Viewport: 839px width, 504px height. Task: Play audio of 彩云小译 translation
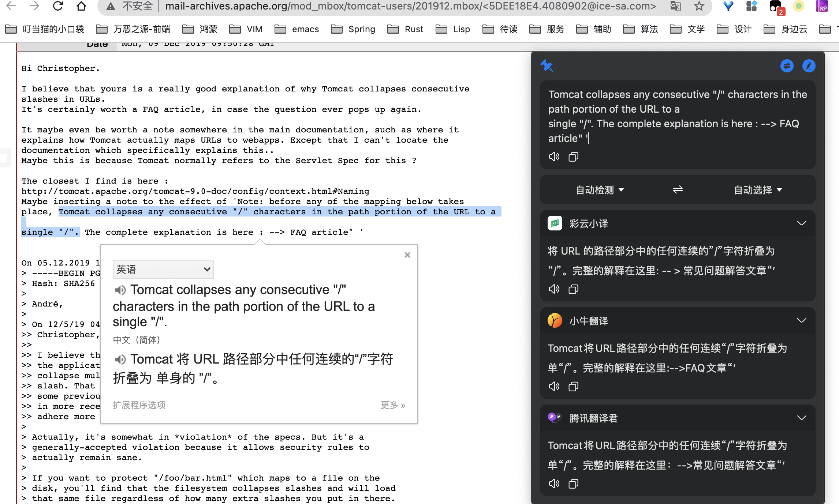pos(554,289)
